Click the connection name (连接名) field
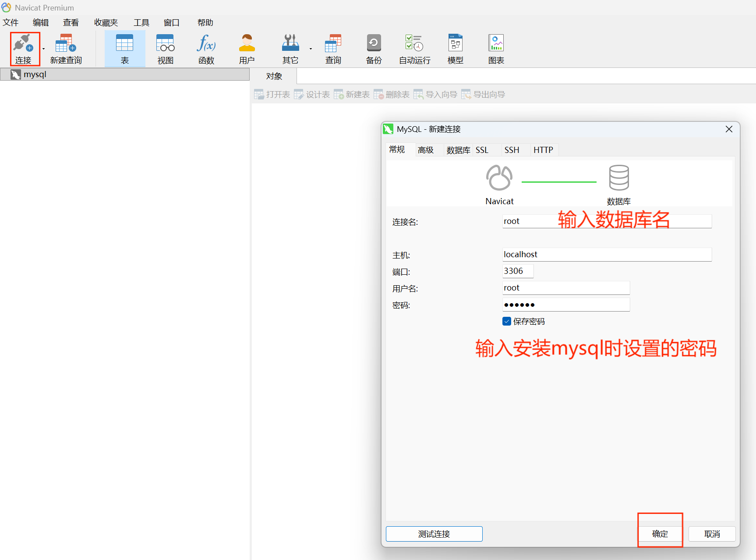 coord(607,221)
